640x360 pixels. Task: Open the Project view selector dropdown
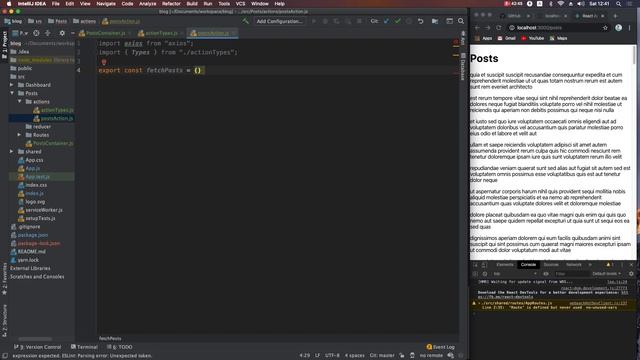[x=20, y=33]
